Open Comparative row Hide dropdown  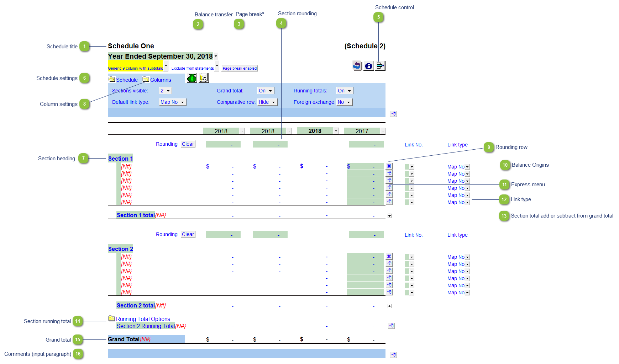tap(267, 102)
